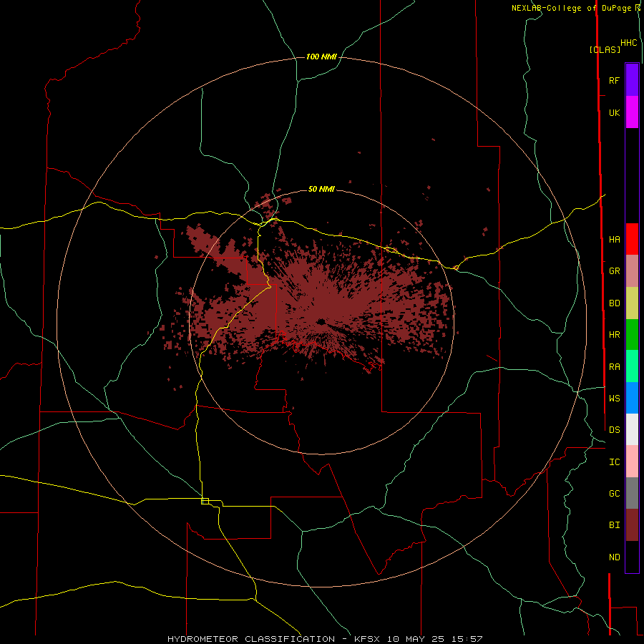This screenshot has width=644, height=644.
Task: Click the GC gray legend swatch
Action: [x=632, y=493]
